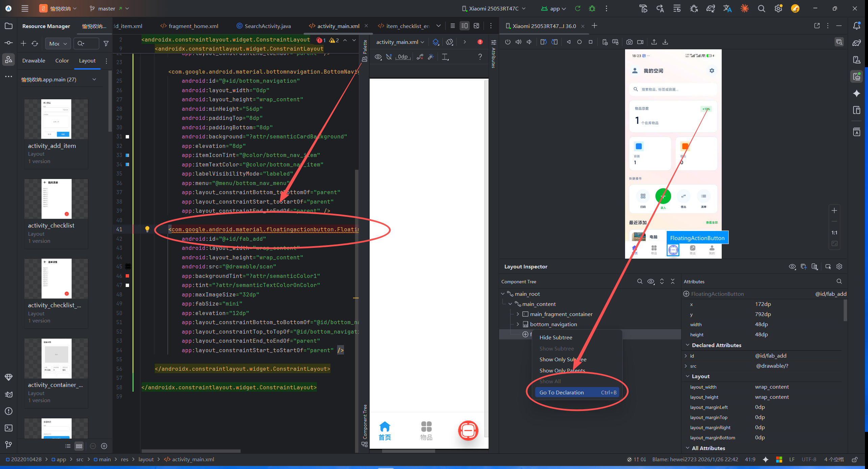Take a device screenshot with camera icon

point(629,42)
